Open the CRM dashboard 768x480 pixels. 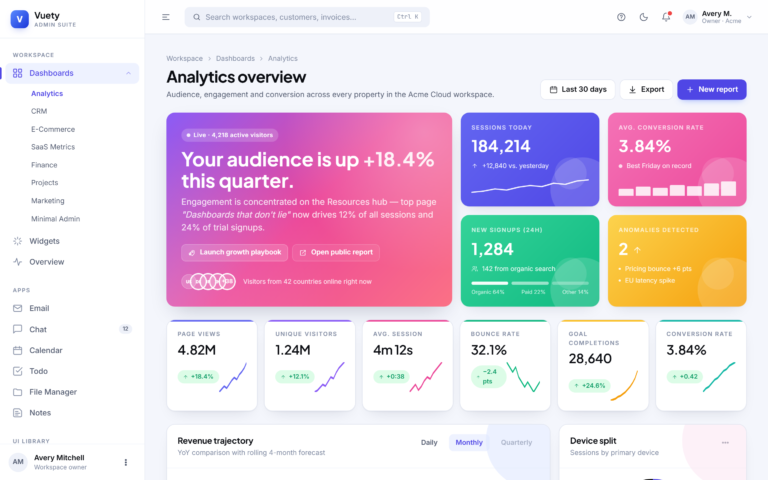click(x=39, y=111)
